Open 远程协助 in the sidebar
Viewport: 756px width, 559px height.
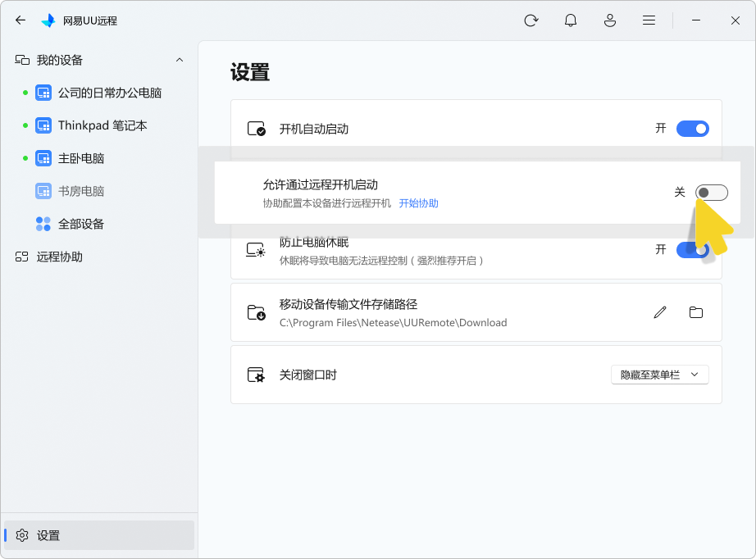point(59,257)
